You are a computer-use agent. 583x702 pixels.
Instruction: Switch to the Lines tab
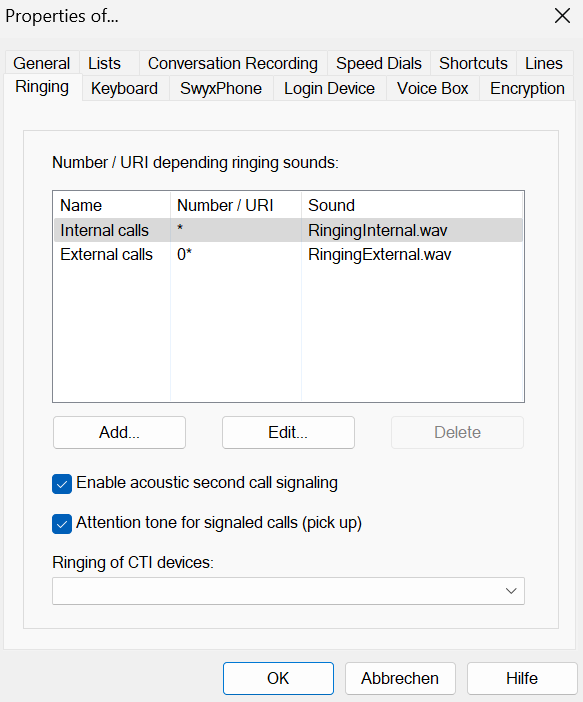coord(544,63)
